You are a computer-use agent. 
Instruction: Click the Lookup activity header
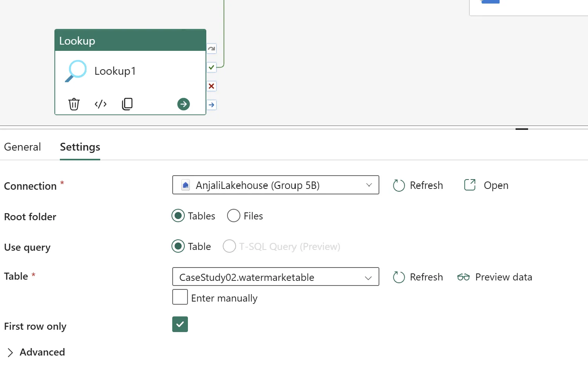click(130, 41)
